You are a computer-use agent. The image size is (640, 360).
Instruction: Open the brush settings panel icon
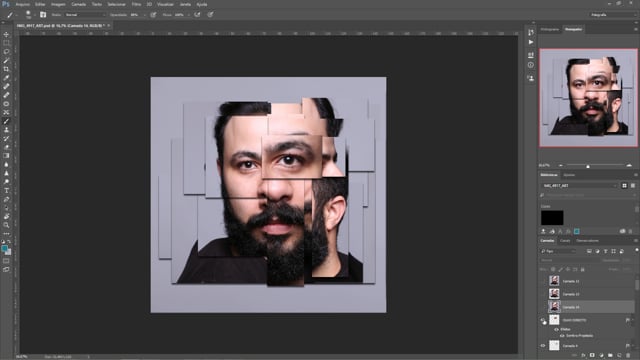[43, 15]
